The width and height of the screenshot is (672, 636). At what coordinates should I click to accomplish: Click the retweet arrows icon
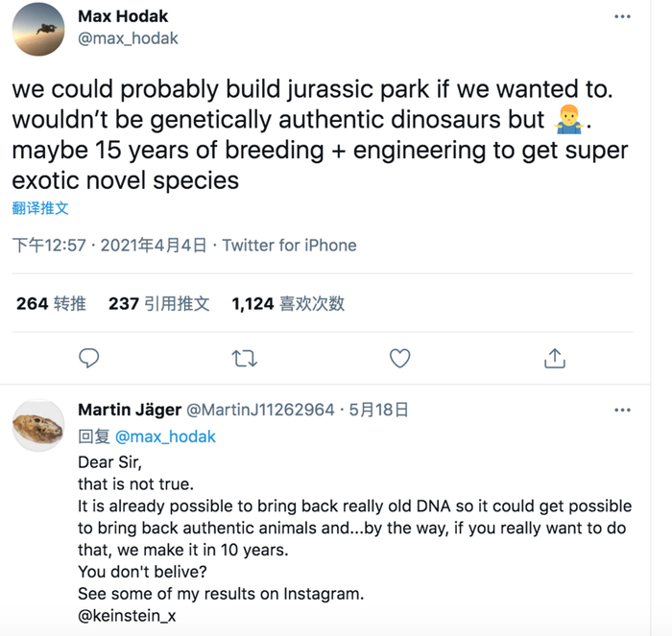(x=245, y=359)
